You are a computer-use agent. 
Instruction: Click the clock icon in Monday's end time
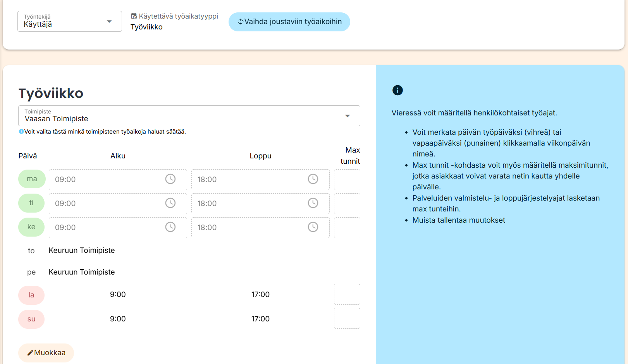[x=313, y=179]
